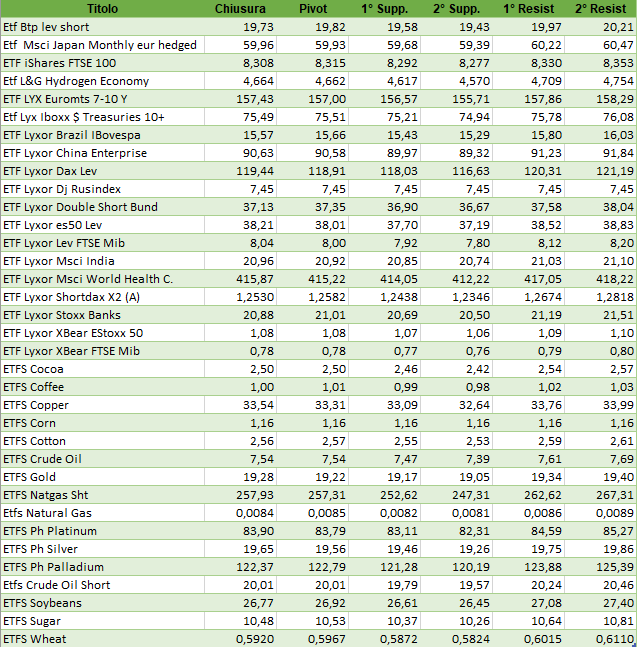Click the Pivot column header

pos(313,9)
